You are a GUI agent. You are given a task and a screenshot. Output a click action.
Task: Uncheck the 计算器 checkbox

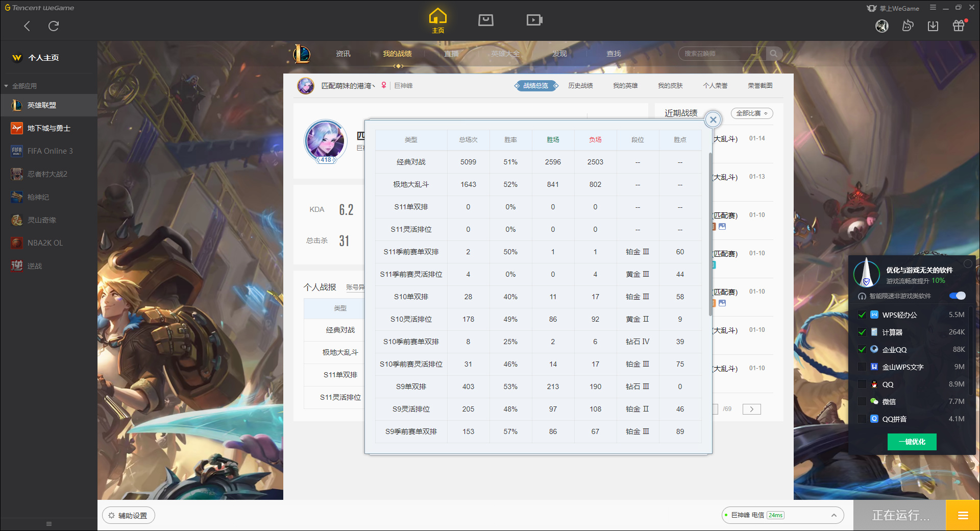[862, 332]
